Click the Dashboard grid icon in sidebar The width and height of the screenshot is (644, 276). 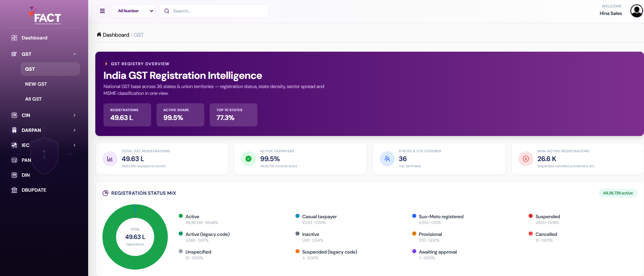coord(14,38)
